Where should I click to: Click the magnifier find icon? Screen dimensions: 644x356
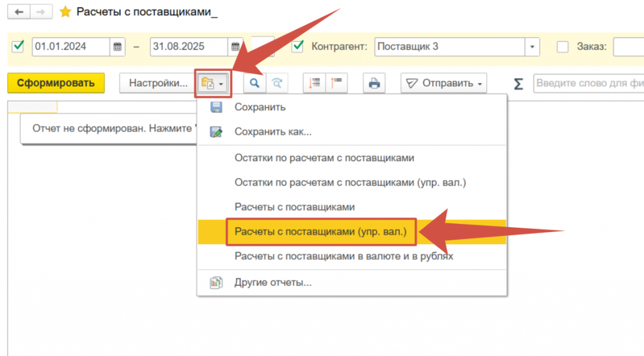click(x=255, y=83)
